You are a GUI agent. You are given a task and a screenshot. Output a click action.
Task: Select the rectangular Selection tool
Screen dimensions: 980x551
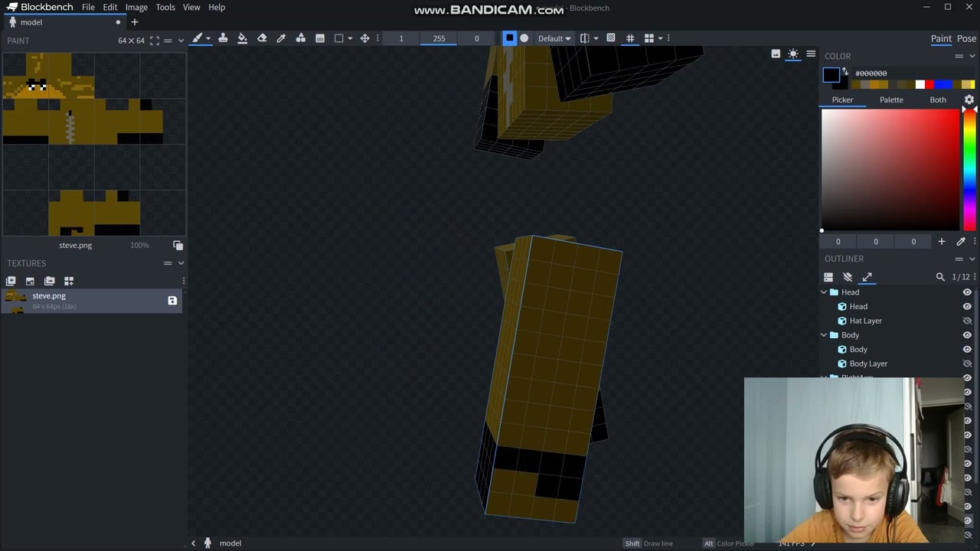[339, 38]
